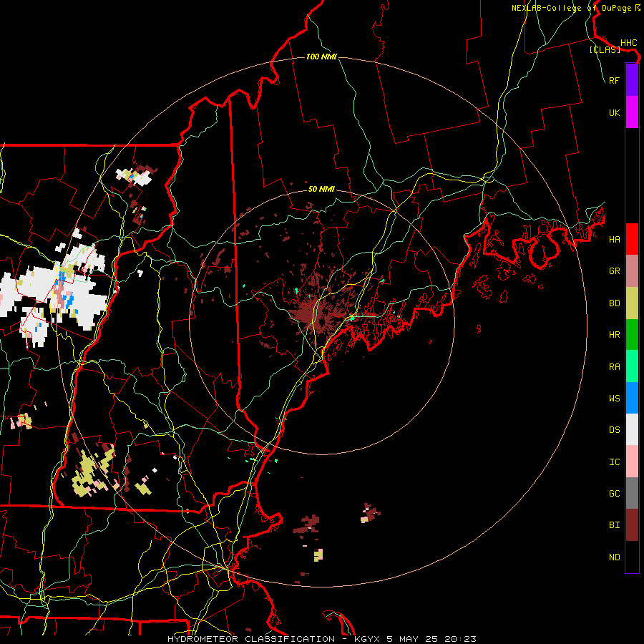Image resolution: width=644 pixels, height=644 pixels.
Task: Click the 100 NMI range ring label
Action: click(321, 57)
